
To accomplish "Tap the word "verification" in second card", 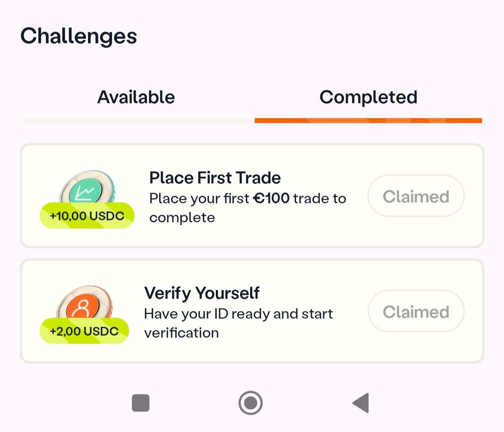I will pyautogui.click(x=182, y=333).
